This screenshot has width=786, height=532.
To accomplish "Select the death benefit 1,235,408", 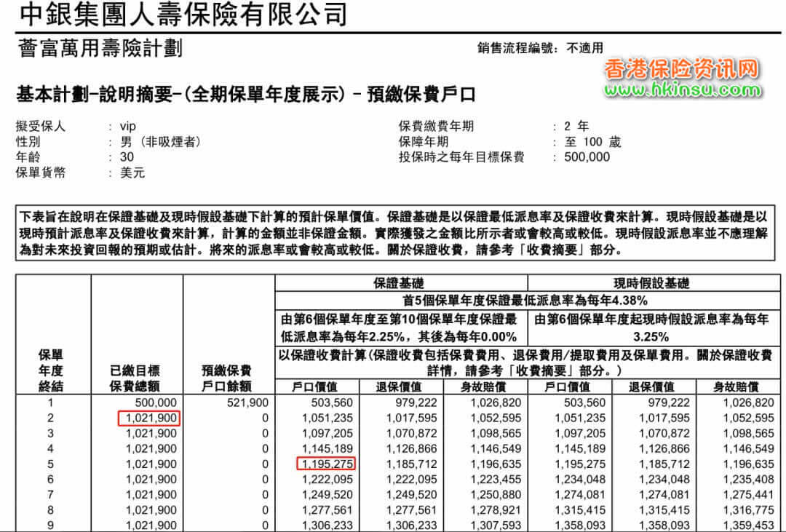I will 748,480.
